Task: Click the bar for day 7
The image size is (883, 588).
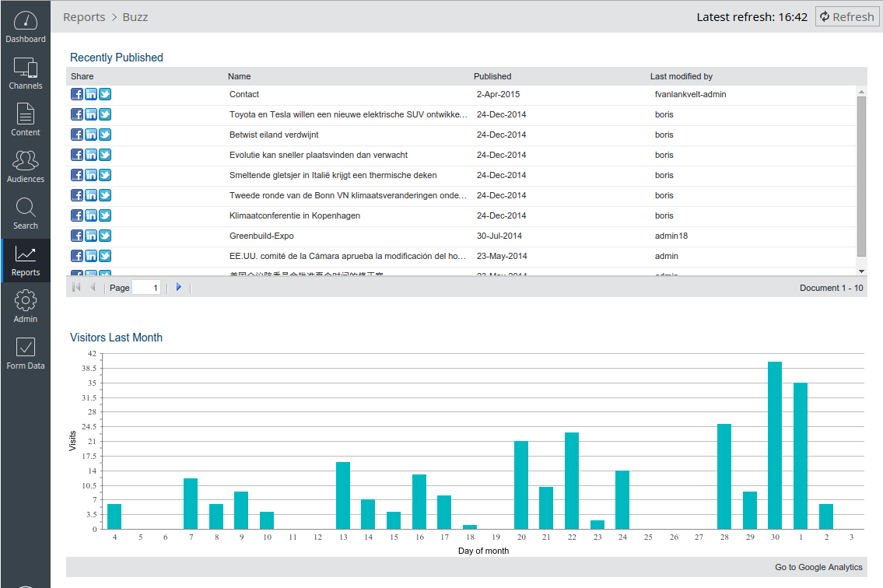Action: [191, 504]
